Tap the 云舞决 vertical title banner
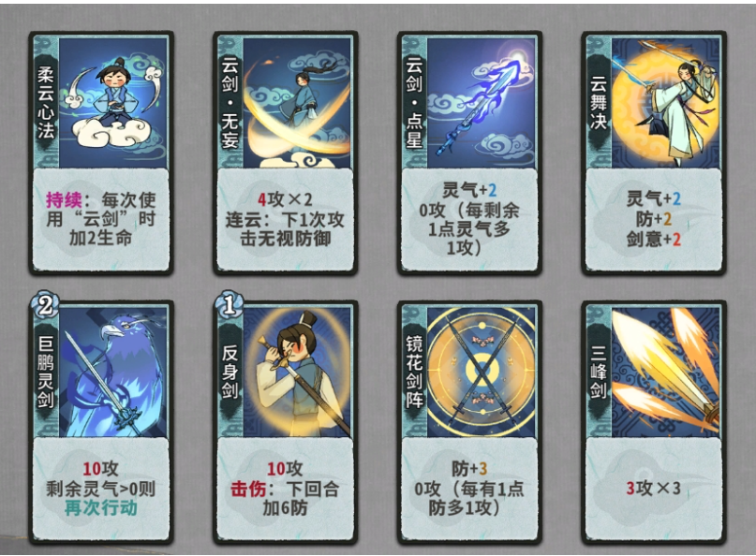Image resolution: width=756 pixels, height=556 pixels. click(x=599, y=104)
